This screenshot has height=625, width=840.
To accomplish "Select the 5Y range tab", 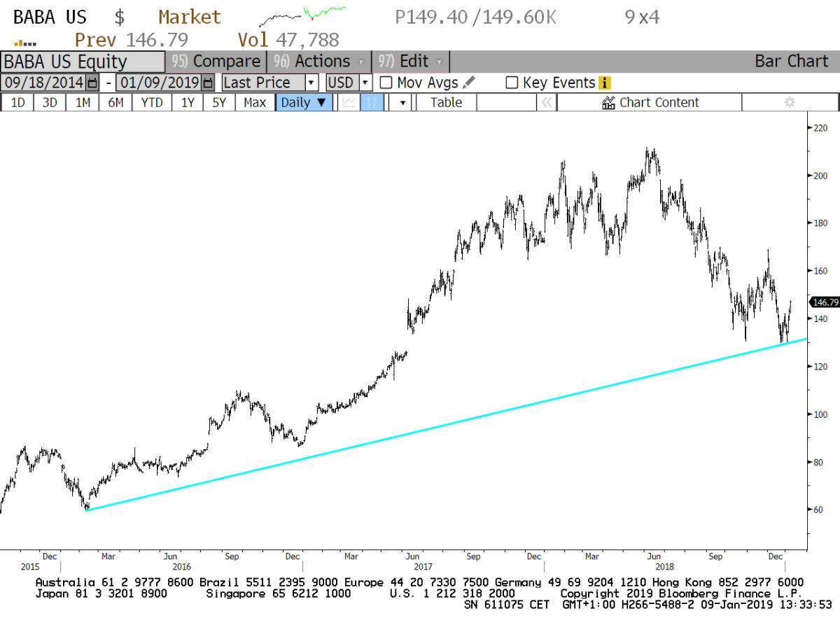I will pos(220,102).
